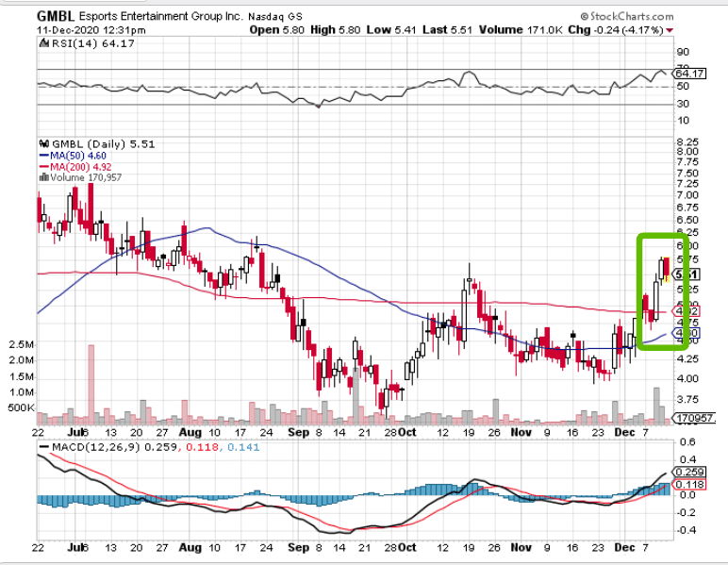Click the 30 level on RSI axis
This screenshot has height=565, width=728.
coord(683,104)
